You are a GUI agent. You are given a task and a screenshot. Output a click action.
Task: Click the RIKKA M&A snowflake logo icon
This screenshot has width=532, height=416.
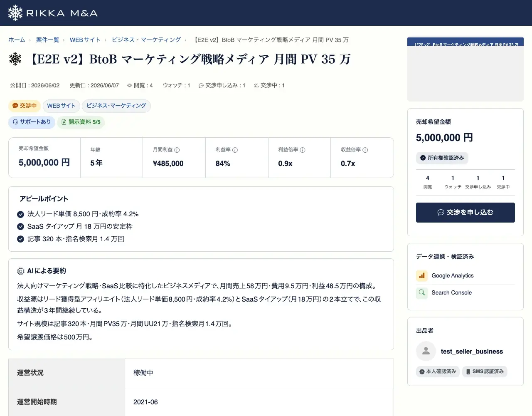pos(15,13)
